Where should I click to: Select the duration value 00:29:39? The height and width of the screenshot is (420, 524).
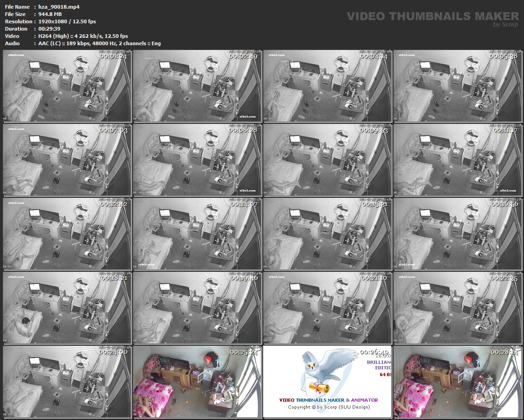(49, 29)
